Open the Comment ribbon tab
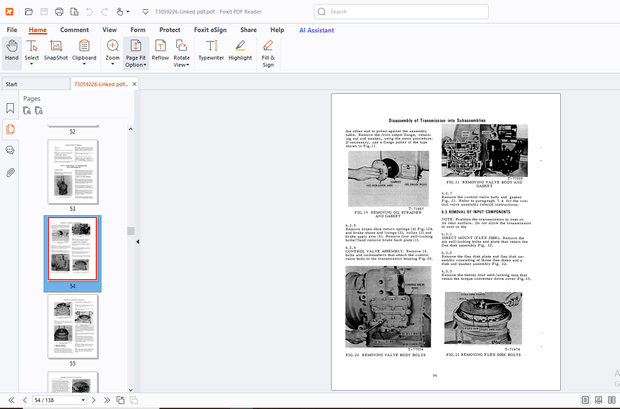 click(74, 30)
